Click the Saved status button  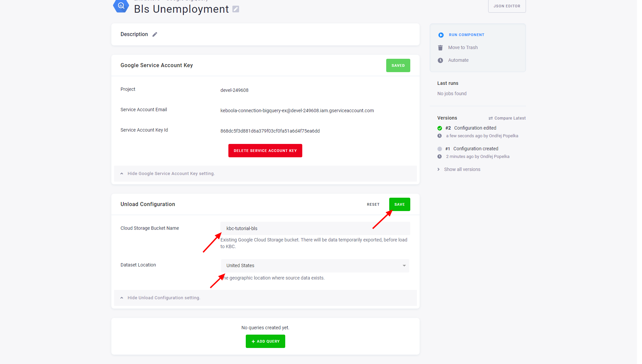pos(398,65)
